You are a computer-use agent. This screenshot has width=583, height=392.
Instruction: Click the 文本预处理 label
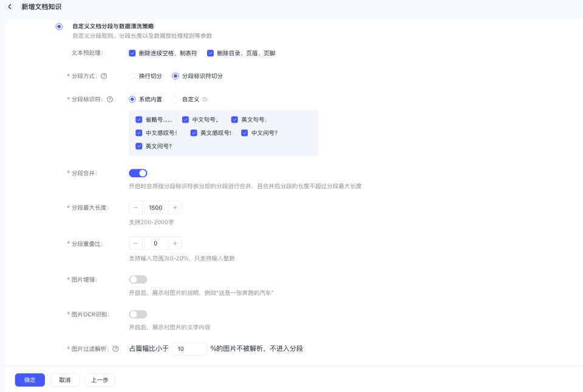point(87,53)
